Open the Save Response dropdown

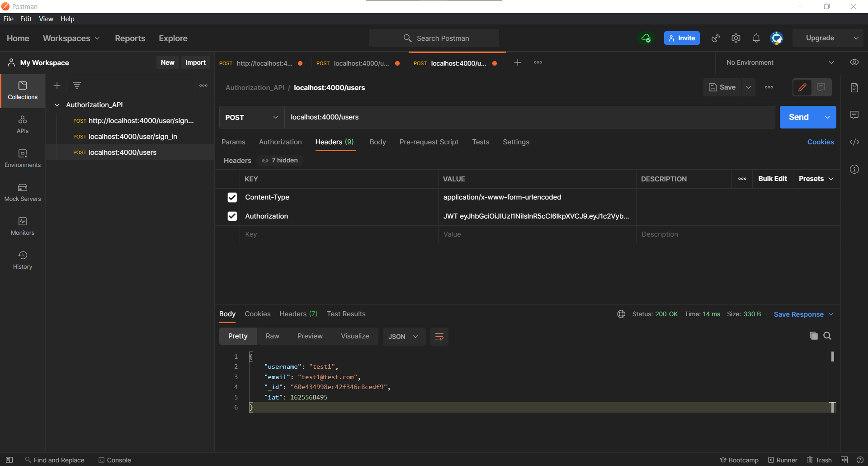804,314
